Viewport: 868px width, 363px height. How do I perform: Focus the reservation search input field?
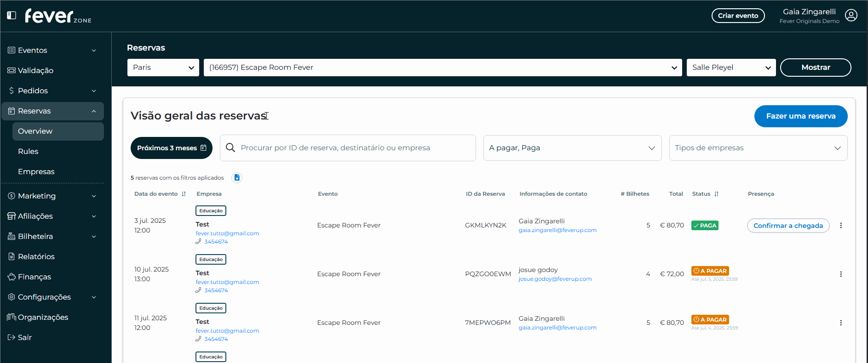[348, 148]
